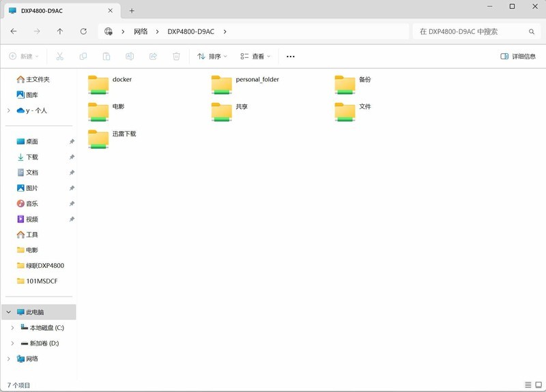Open the 查看 view dropdown

(255, 57)
